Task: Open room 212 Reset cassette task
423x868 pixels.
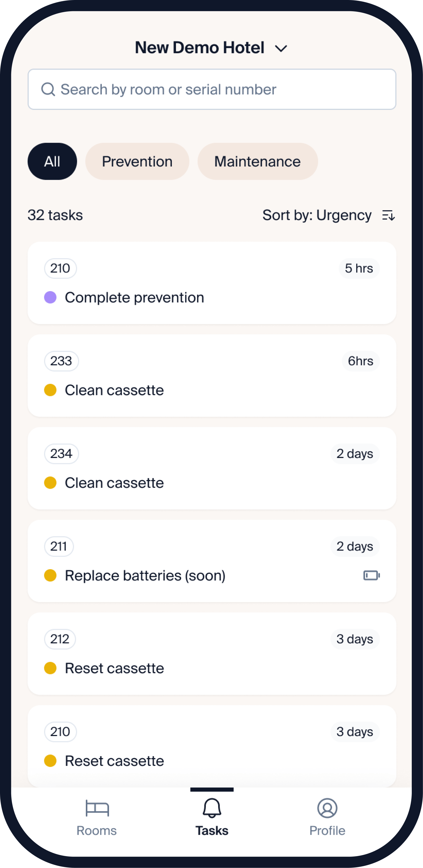Action: (212, 653)
